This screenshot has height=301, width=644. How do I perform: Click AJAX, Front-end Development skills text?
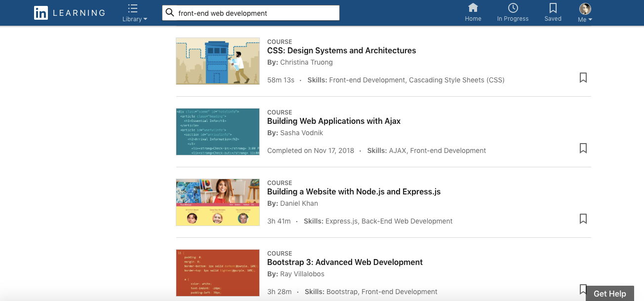tap(438, 150)
